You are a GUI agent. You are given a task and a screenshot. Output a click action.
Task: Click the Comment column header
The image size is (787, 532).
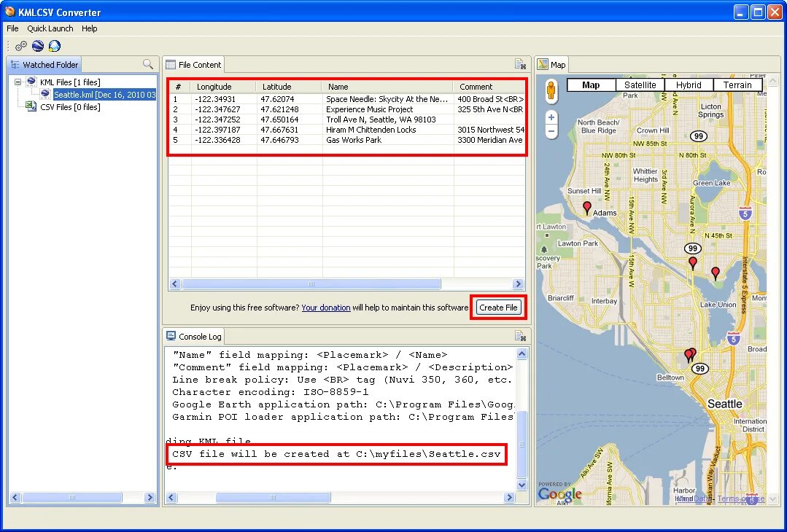pos(489,87)
